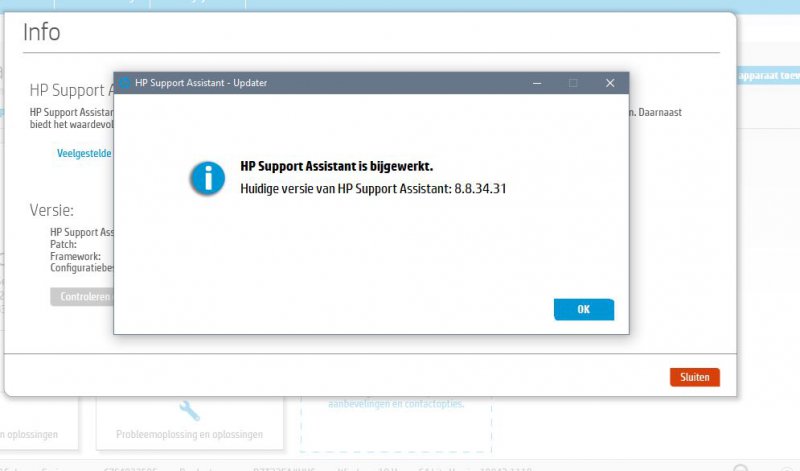Click the magnifier icon in the bottom bar
Image resolution: width=800 pixels, height=471 pixels.
(741, 467)
